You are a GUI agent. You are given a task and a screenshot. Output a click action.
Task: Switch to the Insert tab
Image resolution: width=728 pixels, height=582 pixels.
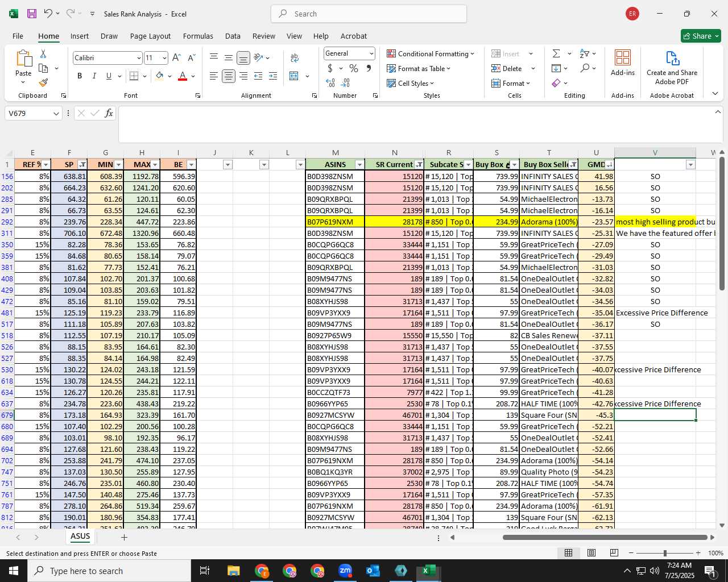[80, 36]
